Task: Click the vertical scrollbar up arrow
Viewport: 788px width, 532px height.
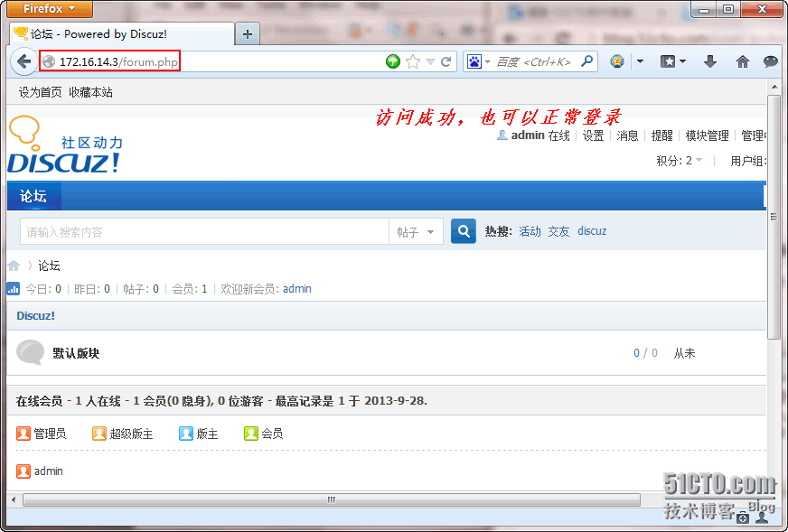Action: [774, 87]
